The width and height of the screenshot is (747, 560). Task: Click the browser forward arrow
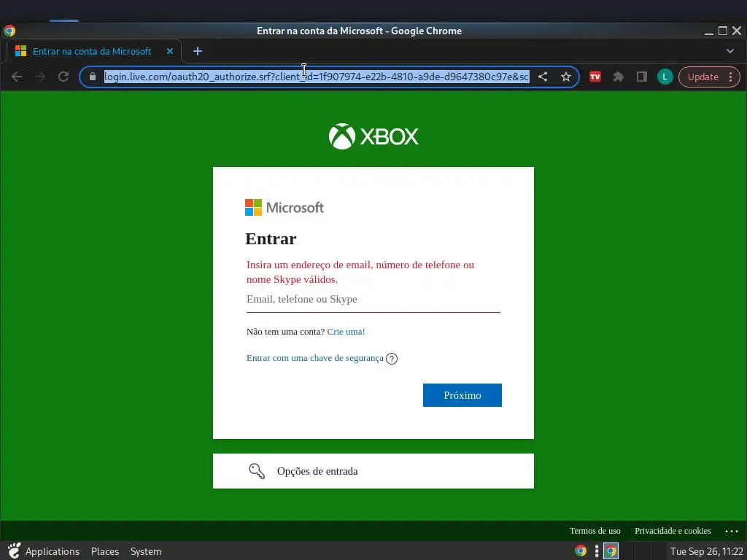40,77
